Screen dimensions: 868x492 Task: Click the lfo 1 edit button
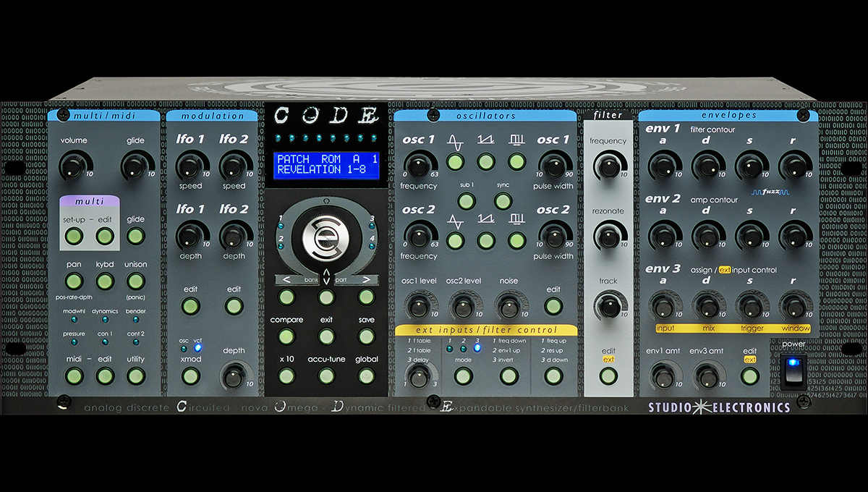(x=190, y=306)
